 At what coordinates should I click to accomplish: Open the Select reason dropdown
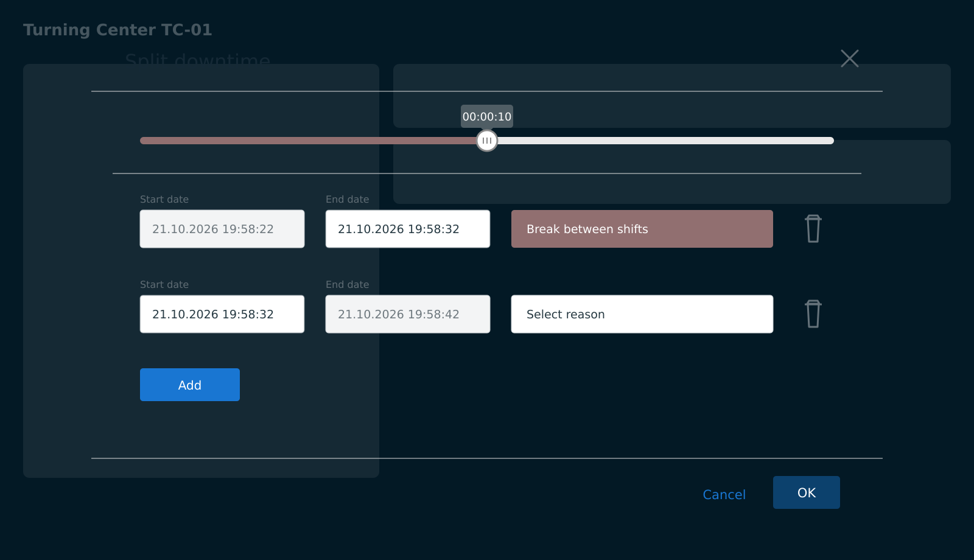pos(642,314)
